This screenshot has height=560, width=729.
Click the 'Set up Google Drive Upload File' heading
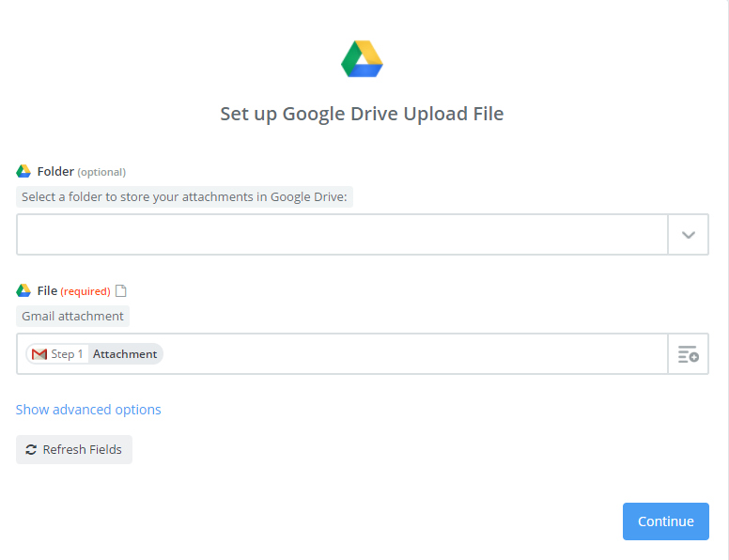click(x=362, y=114)
